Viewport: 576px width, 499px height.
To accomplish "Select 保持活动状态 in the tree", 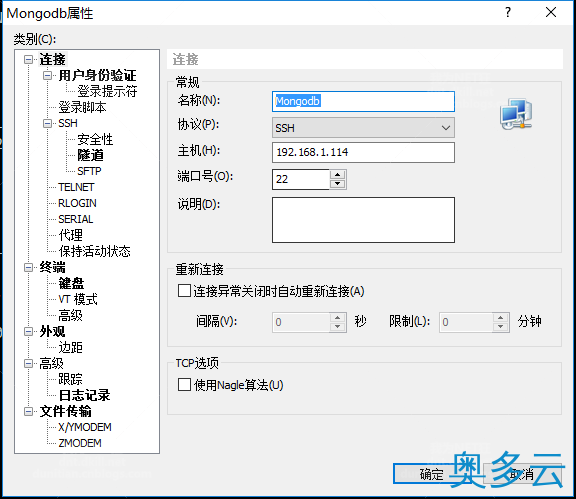I will click(94, 251).
